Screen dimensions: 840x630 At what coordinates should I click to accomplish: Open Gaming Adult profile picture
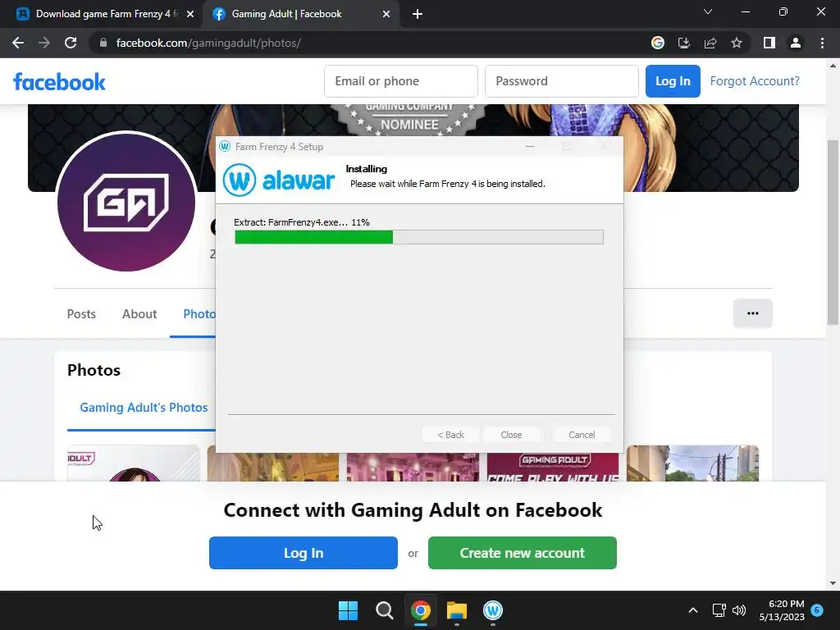126,202
